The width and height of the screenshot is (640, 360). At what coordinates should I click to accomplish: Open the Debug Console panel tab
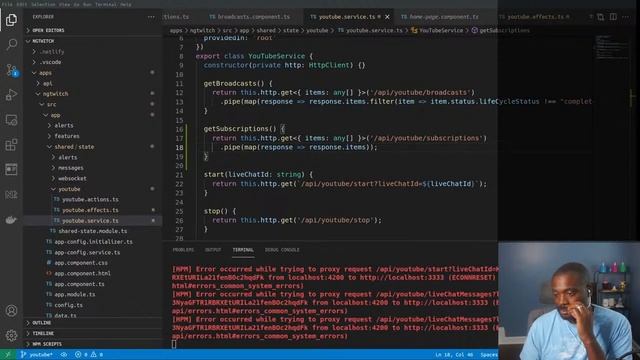[x=282, y=250]
